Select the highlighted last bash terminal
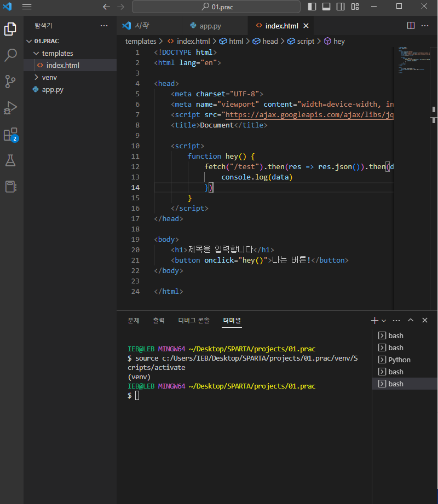Screen dimensions: 438x504 tap(405, 384)
